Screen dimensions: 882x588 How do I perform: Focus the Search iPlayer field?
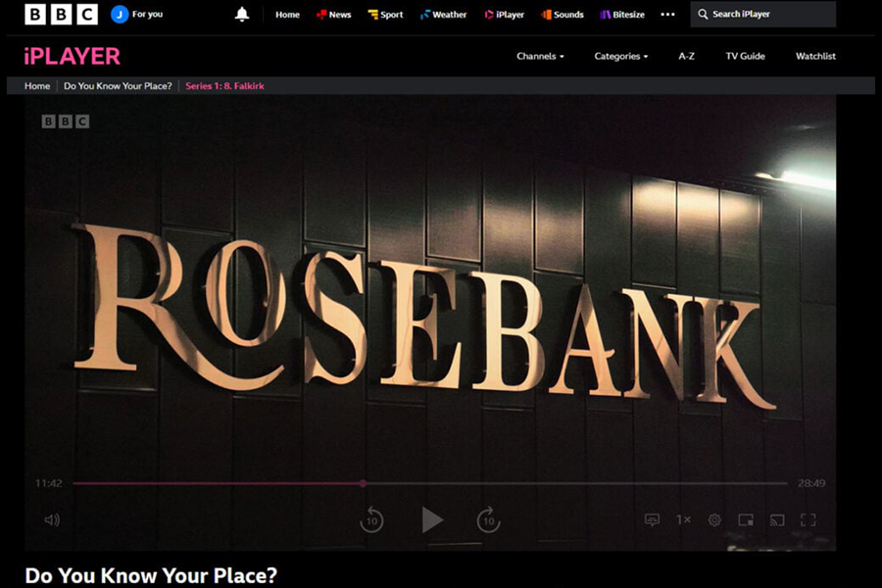[762, 14]
